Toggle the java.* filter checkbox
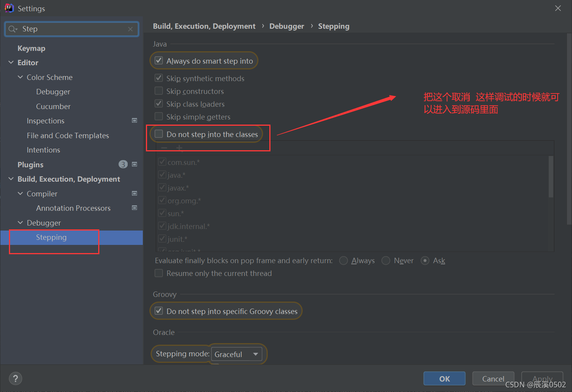Screen dimensions: 572x392 click(162, 175)
